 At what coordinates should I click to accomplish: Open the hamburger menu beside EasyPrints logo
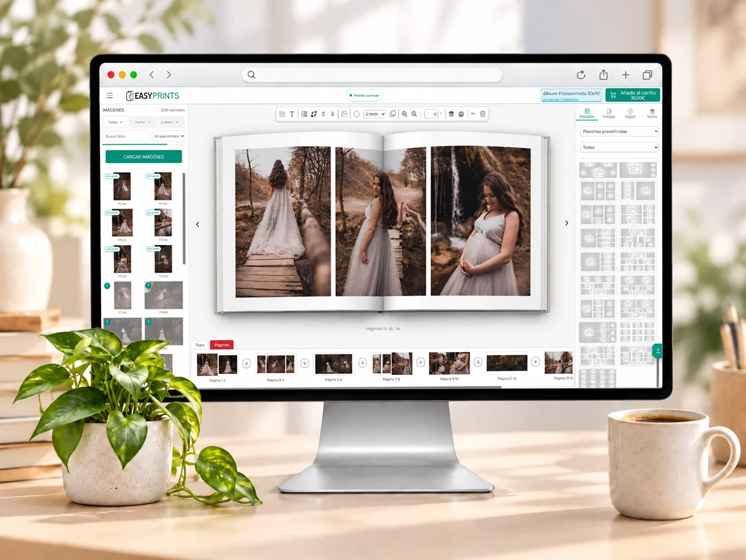(x=109, y=95)
